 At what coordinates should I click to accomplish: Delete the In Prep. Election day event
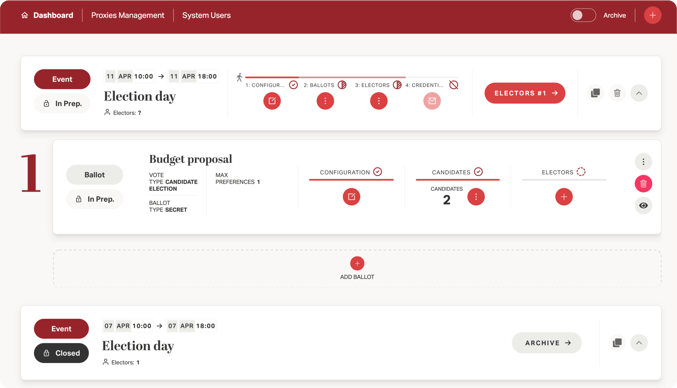click(x=617, y=93)
